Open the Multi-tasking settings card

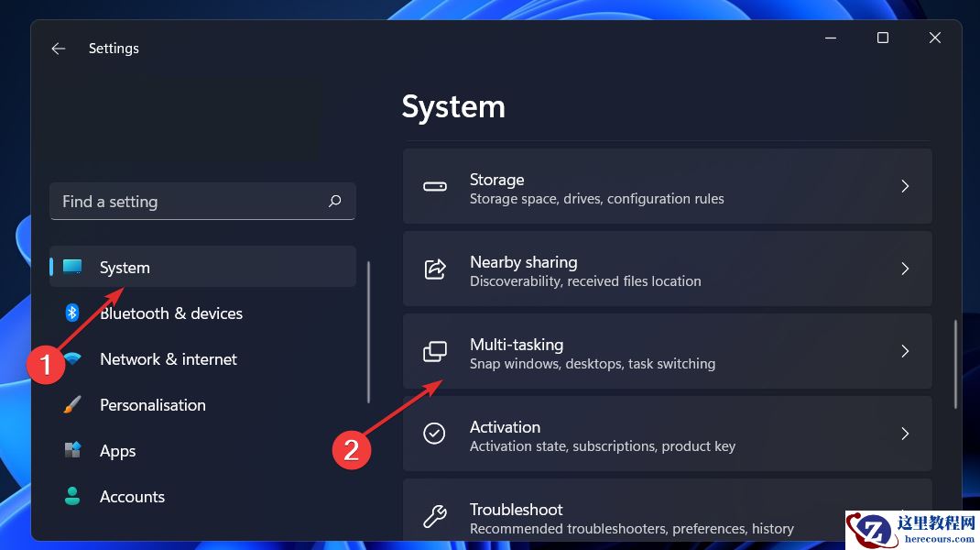point(668,351)
